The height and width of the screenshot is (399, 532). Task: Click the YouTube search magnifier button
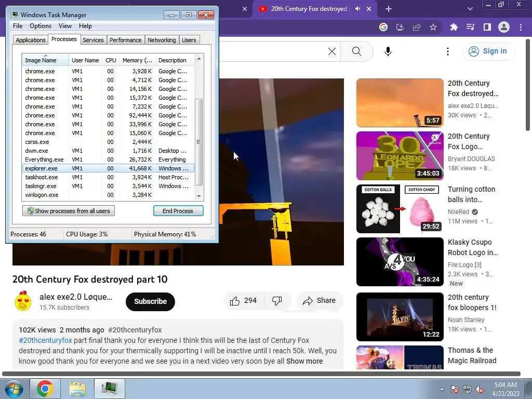pyautogui.click(x=356, y=51)
